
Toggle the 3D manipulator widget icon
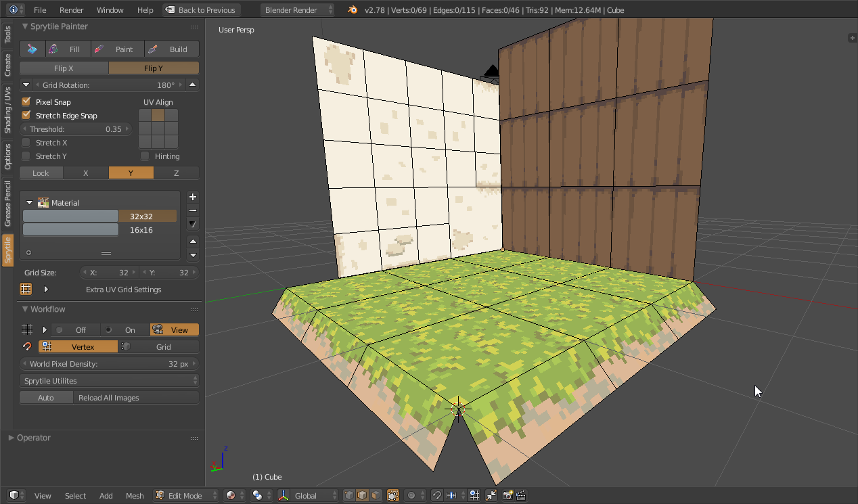[284, 495]
